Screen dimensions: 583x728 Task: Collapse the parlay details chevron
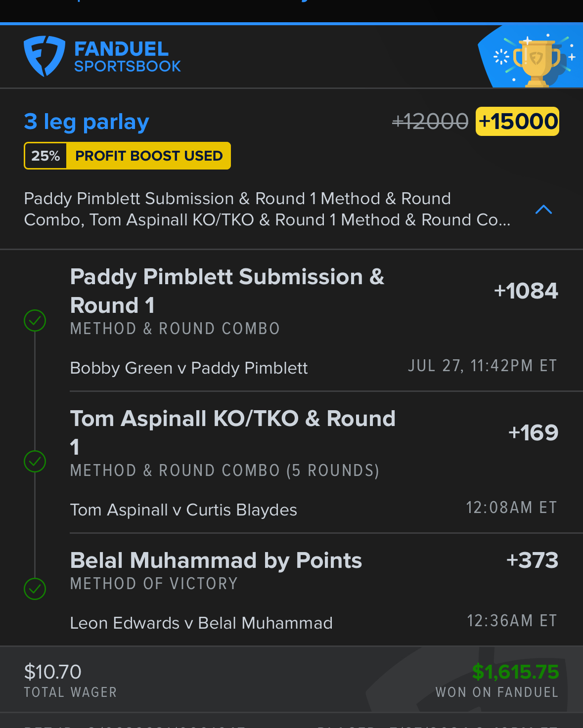[x=543, y=210]
